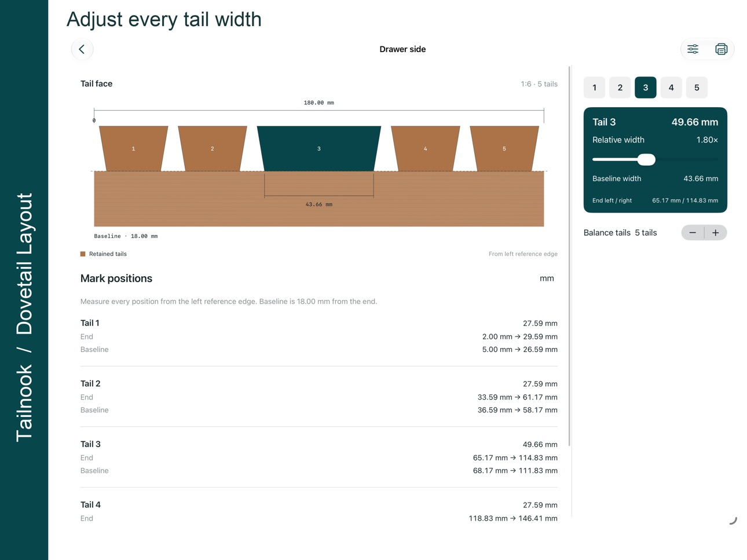Viewport: 747px width, 560px height.
Task: Select tail 1 tab
Action: click(x=594, y=87)
